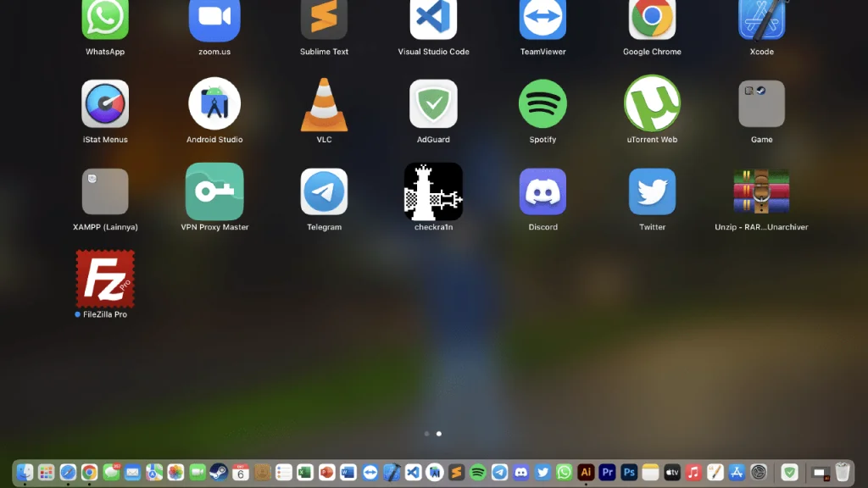Launch Spotify from the Launchpad grid
The height and width of the screenshot is (488, 868).
pos(542,103)
